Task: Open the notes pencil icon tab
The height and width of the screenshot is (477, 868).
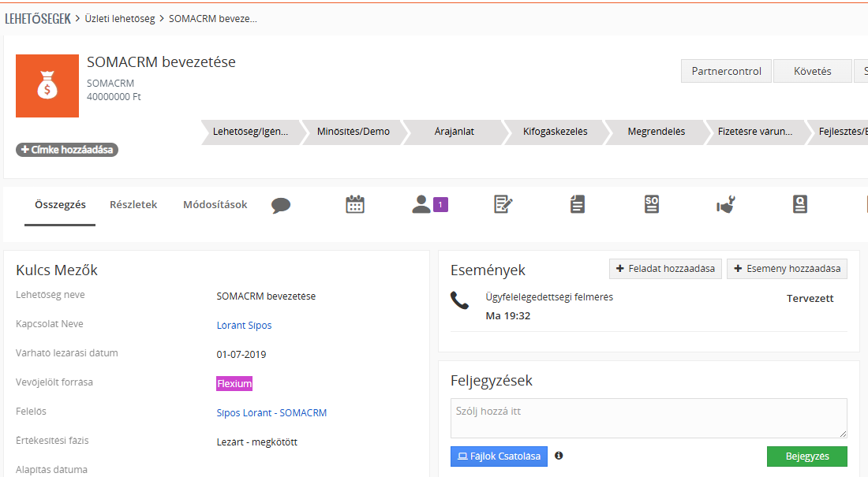Action: click(x=503, y=205)
